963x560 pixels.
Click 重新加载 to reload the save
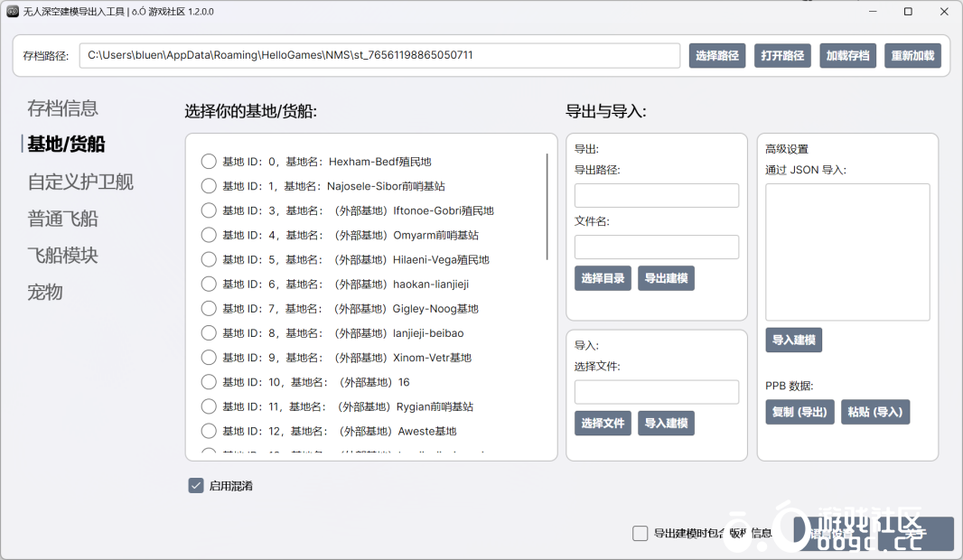pyautogui.click(x=912, y=56)
